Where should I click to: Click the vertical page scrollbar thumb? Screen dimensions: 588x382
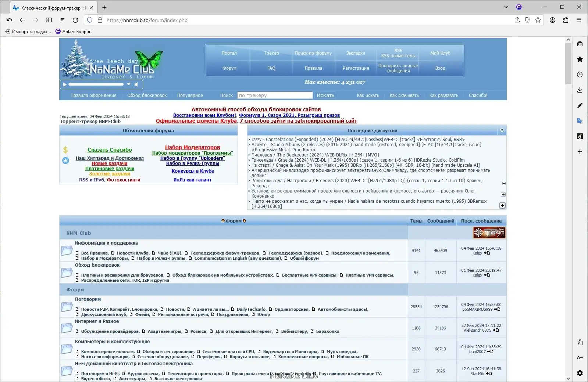pyautogui.click(x=568, y=64)
